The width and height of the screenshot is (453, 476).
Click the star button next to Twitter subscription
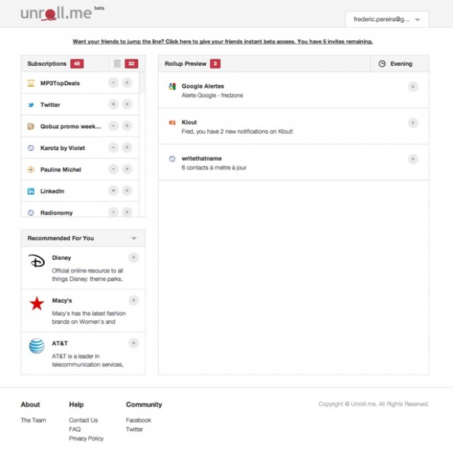pos(113,104)
